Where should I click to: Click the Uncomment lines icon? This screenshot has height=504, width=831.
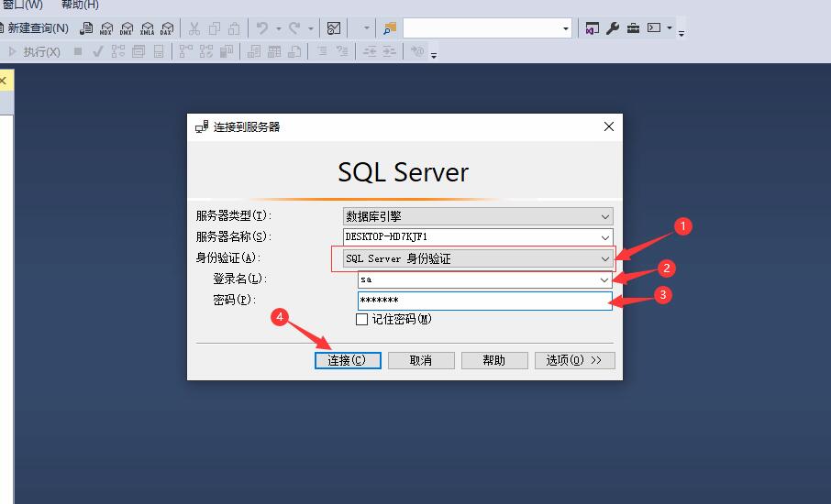tap(342, 51)
